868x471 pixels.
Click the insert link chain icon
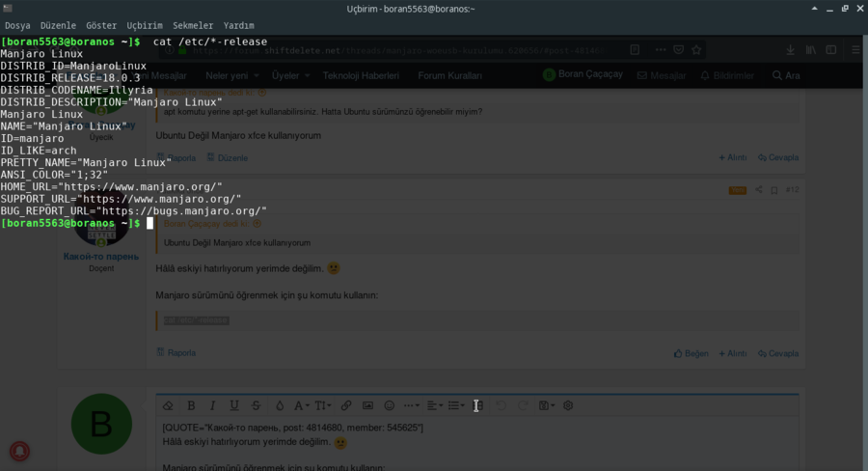[346, 405]
